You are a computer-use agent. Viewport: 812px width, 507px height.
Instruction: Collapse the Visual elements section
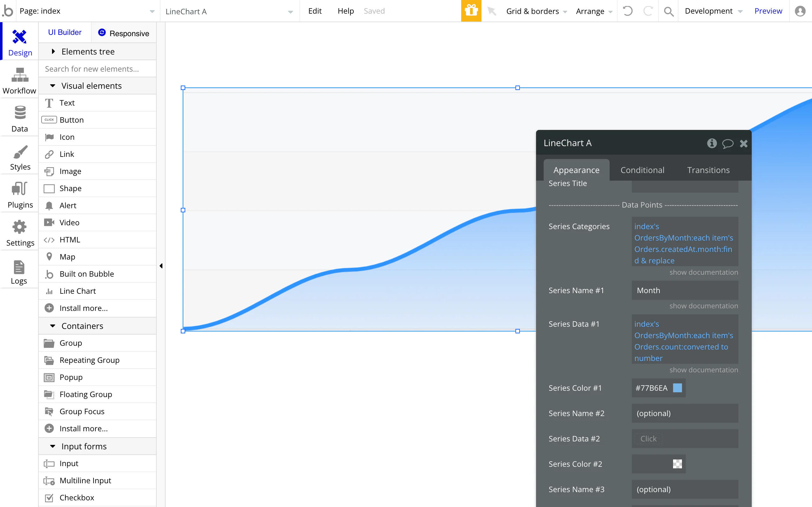pos(53,86)
